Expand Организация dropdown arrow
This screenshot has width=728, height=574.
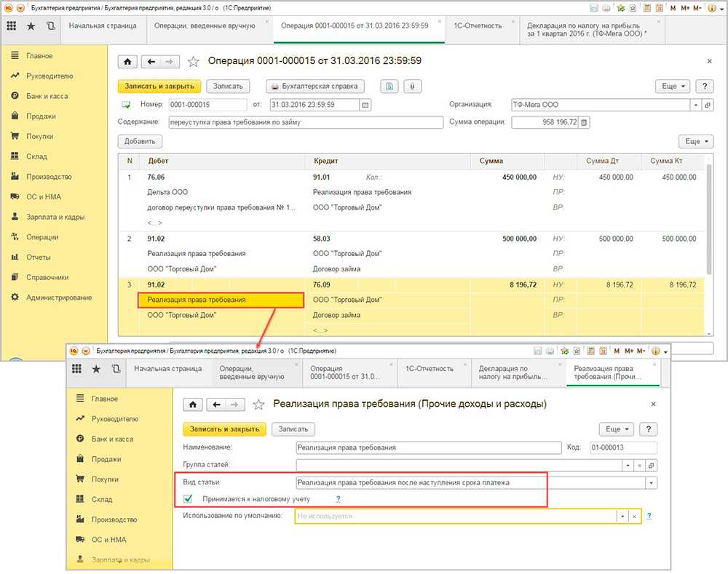(x=695, y=105)
